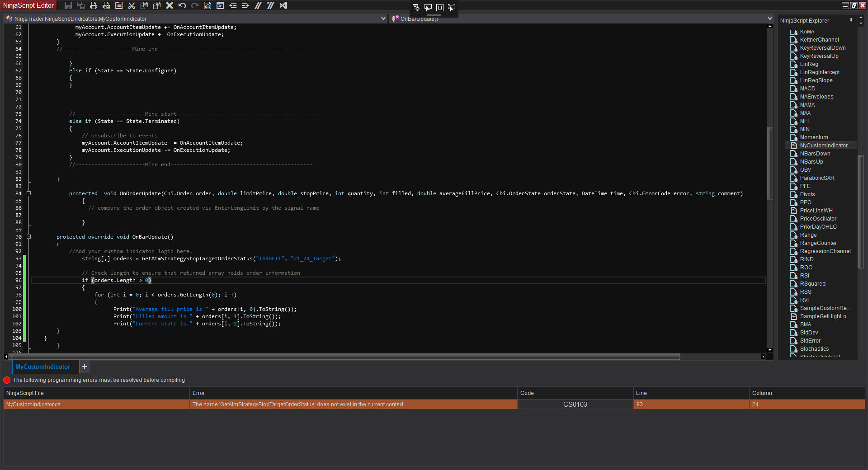Viewport: 868px width, 470px height.
Task: Select the GetAtmStrategyStopTargetOrderStatus error row message
Action: (x=298, y=404)
